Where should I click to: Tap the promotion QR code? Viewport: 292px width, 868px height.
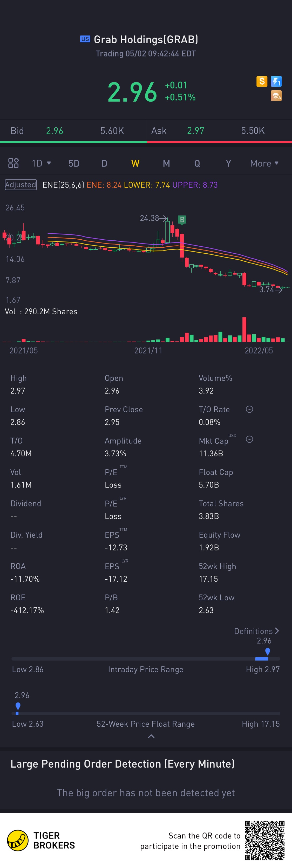click(265, 840)
